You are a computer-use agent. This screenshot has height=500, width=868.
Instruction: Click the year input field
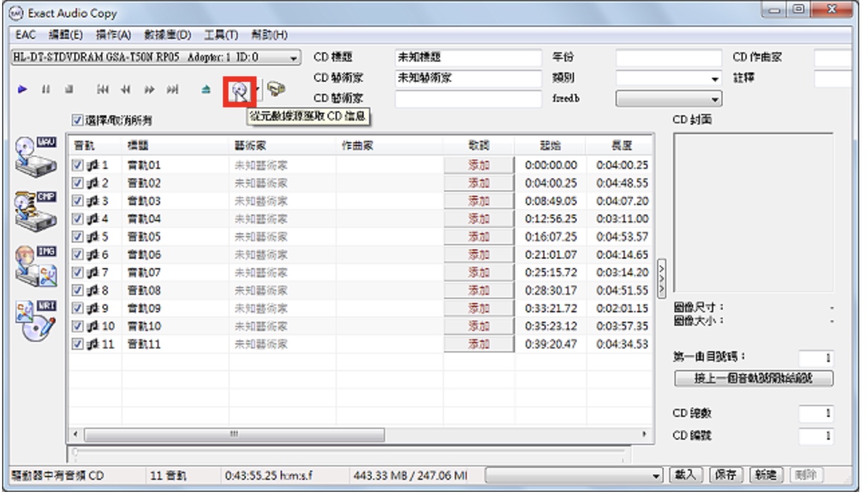click(670, 58)
